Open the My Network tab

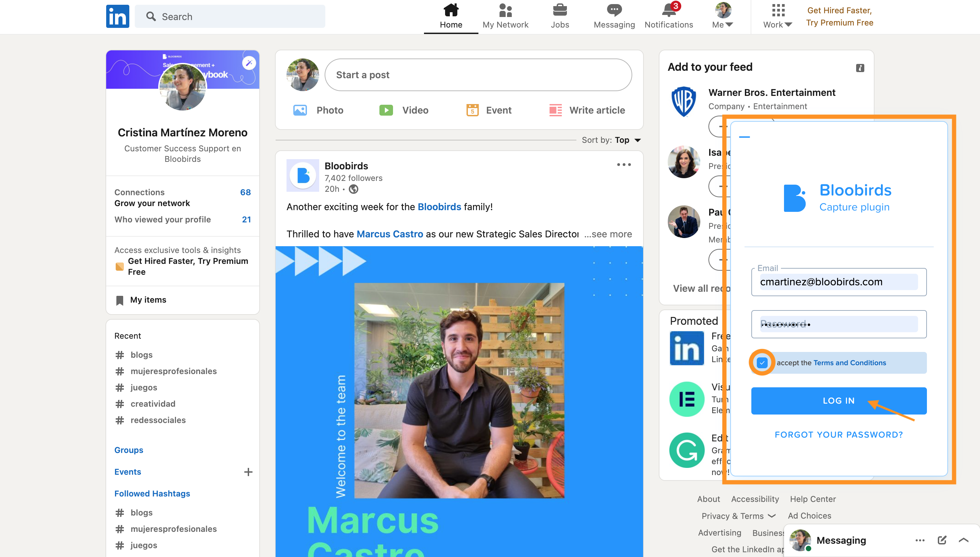[505, 16]
